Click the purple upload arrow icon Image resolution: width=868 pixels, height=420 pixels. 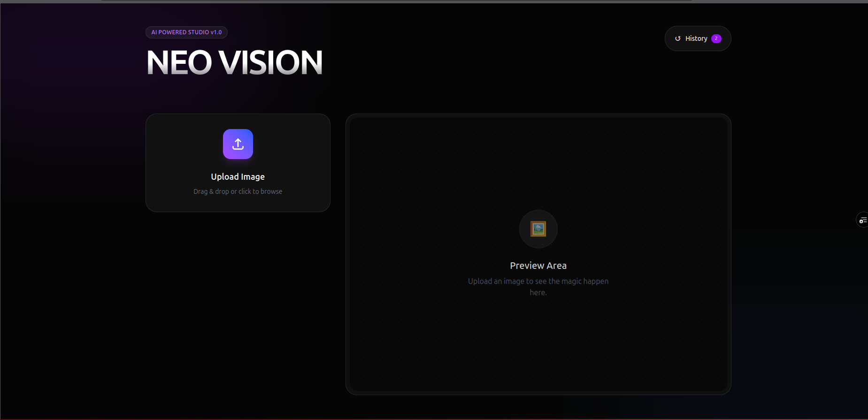click(238, 144)
